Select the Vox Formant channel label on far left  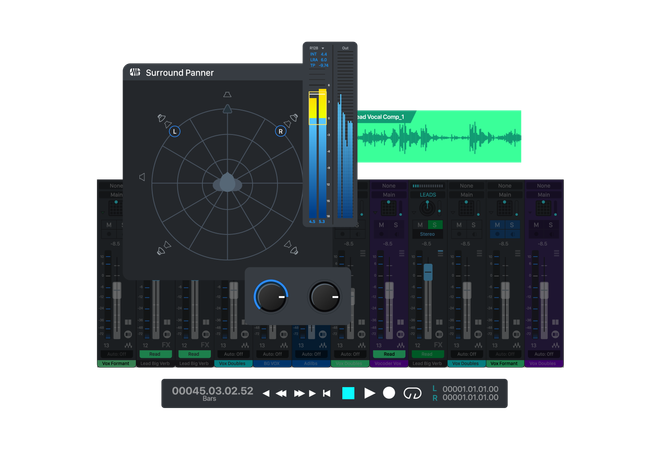pos(116,364)
